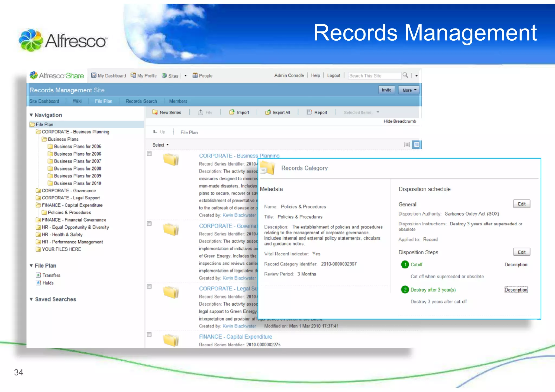Screen dimensions: 555x392
Task: Select Business Plans for 2010 folder
Action: (75, 183)
